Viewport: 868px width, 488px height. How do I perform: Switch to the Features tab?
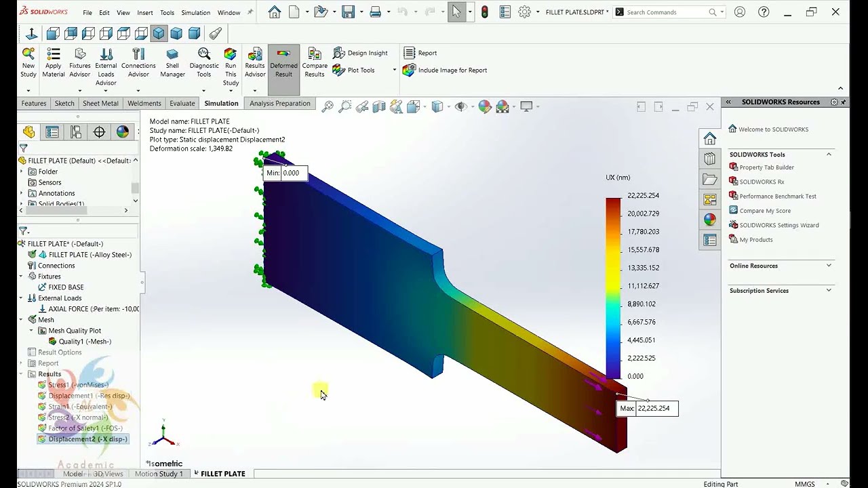pos(34,103)
